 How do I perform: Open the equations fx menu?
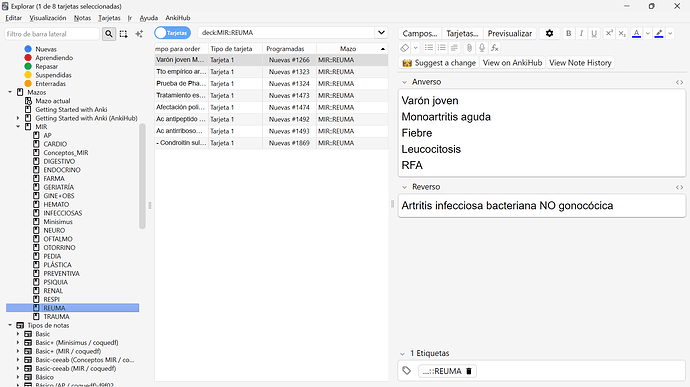coord(495,48)
